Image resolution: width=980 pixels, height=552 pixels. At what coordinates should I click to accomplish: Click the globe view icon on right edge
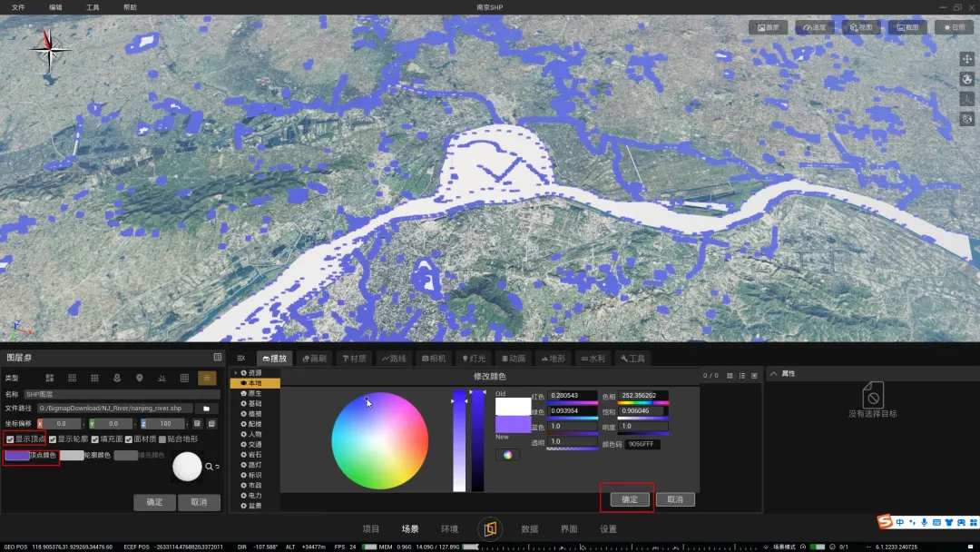pyautogui.click(x=967, y=79)
